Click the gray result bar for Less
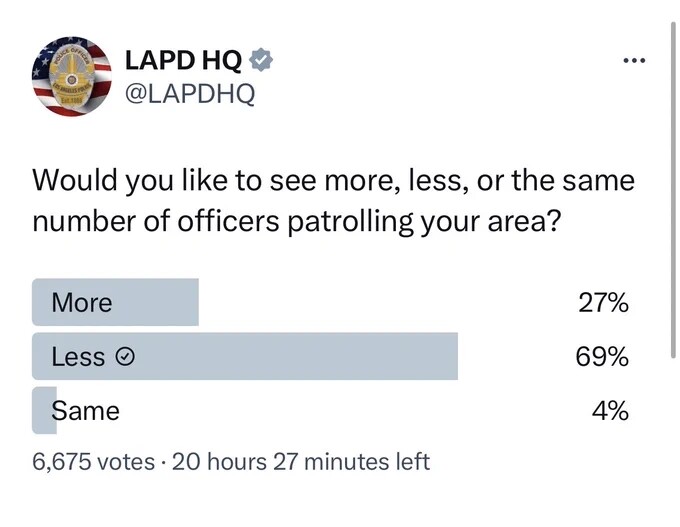This screenshot has height=527, width=680. pos(300,357)
